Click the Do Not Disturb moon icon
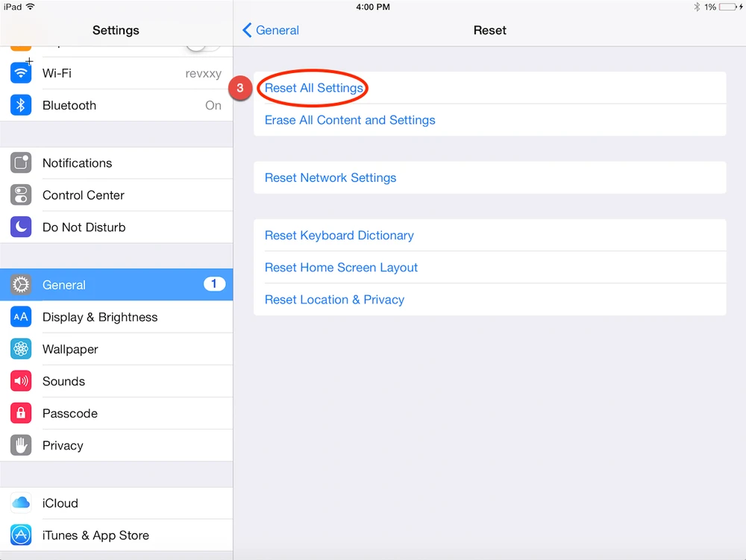 tap(20, 227)
